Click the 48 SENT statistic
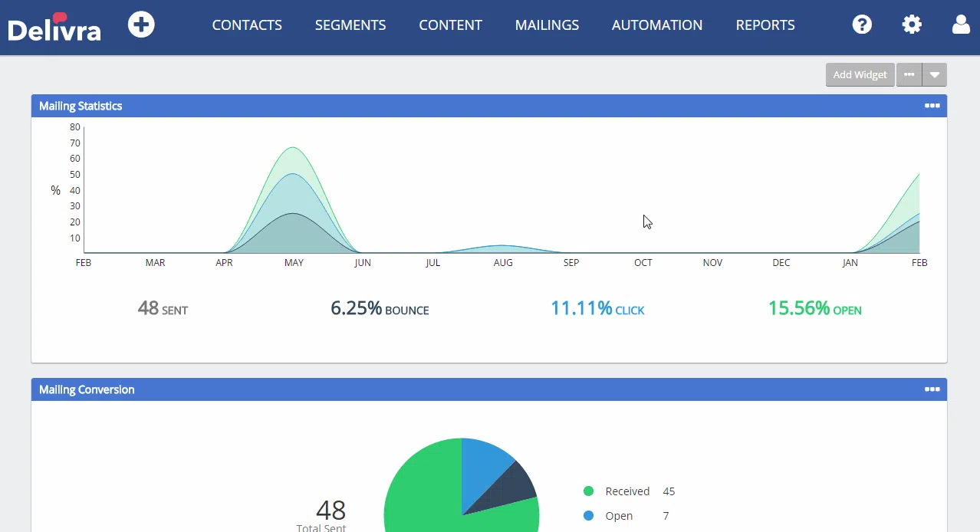 pyautogui.click(x=163, y=308)
